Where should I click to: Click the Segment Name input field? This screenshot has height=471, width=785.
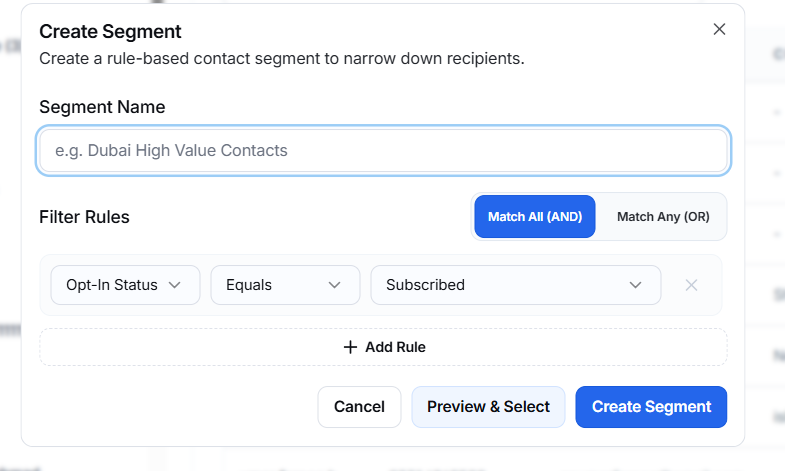[383, 151]
